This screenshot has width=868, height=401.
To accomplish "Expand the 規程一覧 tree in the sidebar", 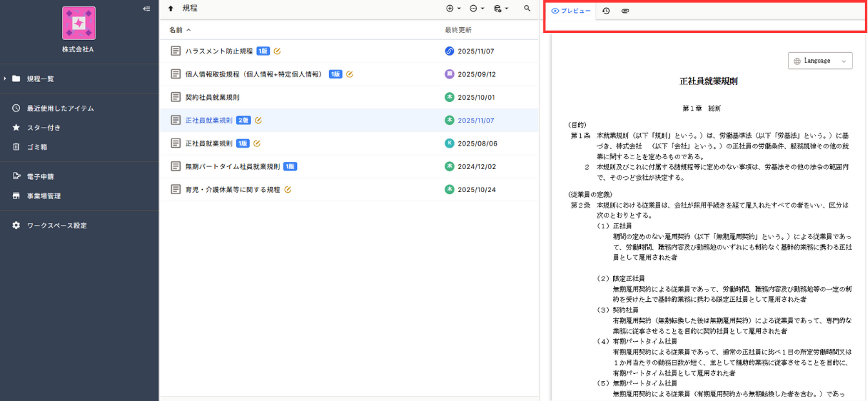I will click(5, 79).
